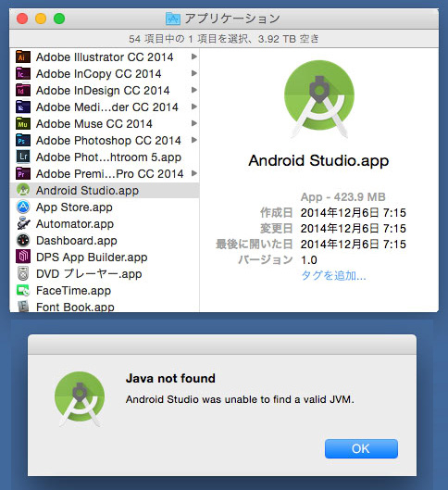Select Android Studio.app in the list
The height and width of the screenshot is (490, 448).
tap(105, 190)
